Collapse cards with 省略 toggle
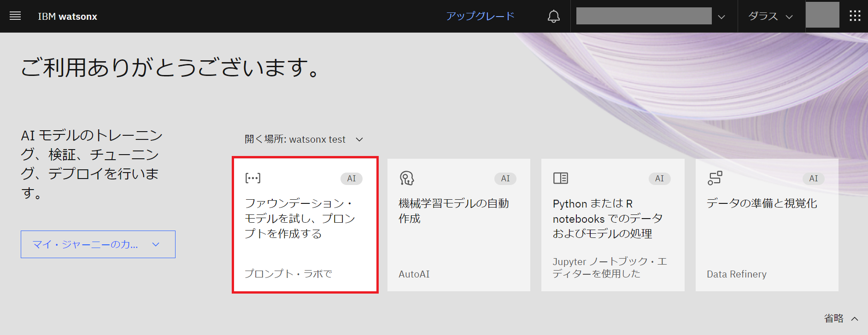The height and width of the screenshot is (335, 868). [x=841, y=318]
